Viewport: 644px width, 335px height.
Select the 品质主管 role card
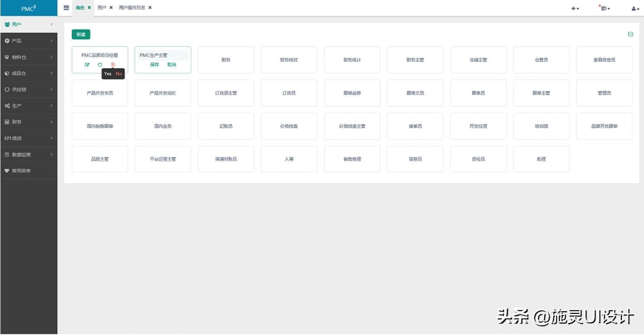[x=100, y=159]
